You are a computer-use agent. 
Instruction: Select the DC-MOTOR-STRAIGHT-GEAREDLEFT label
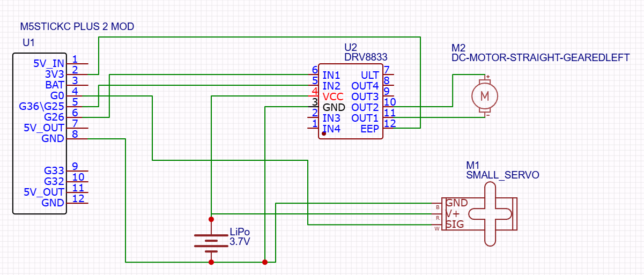point(541,57)
